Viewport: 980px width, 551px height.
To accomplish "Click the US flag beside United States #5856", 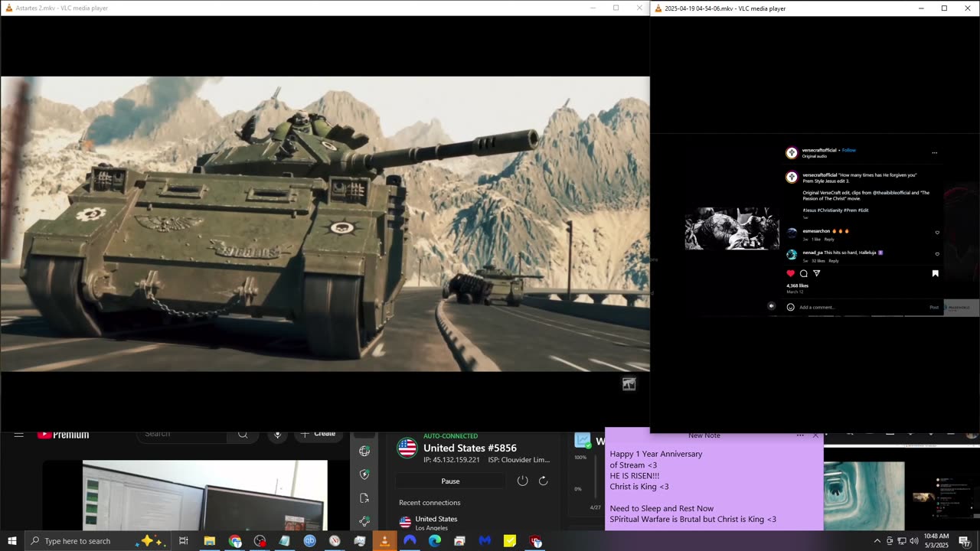I will pos(407,448).
